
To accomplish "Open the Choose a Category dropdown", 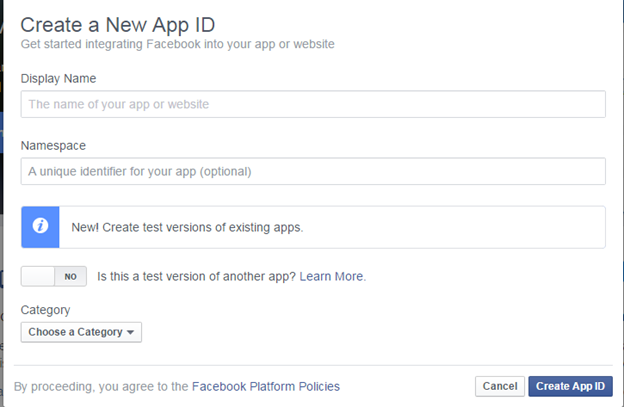I will point(81,332).
